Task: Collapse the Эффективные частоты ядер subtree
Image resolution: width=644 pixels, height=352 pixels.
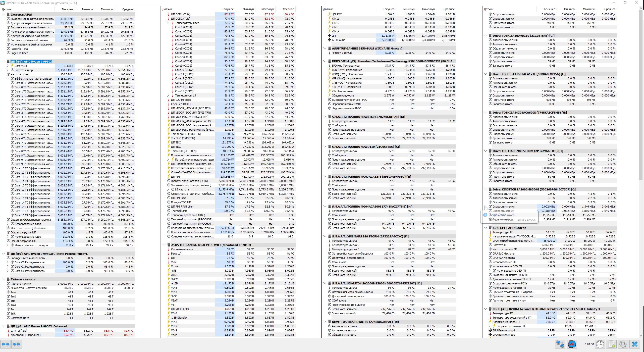Action: pos(8,79)
